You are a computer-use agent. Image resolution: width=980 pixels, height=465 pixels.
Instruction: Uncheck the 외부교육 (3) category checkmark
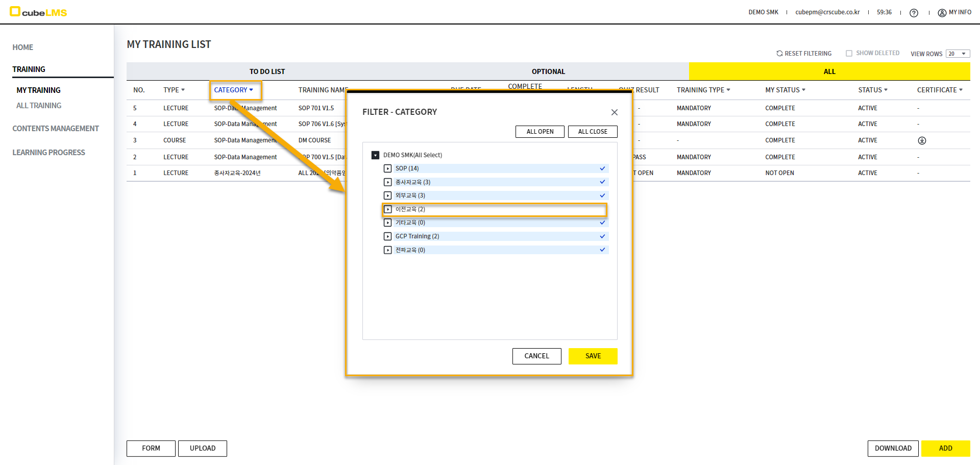[602, 195]
